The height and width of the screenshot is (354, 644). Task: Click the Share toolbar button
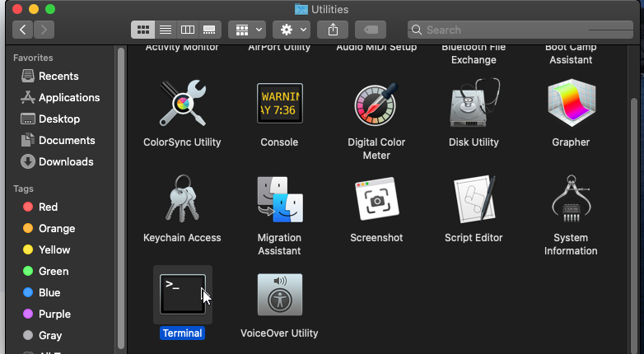coord(333,30)
